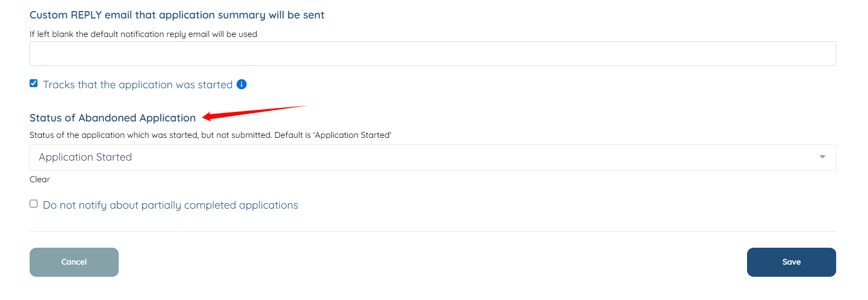
Task: Uncheck 'Tracks that the application was started' checkbox
Action: click(34, 83)
